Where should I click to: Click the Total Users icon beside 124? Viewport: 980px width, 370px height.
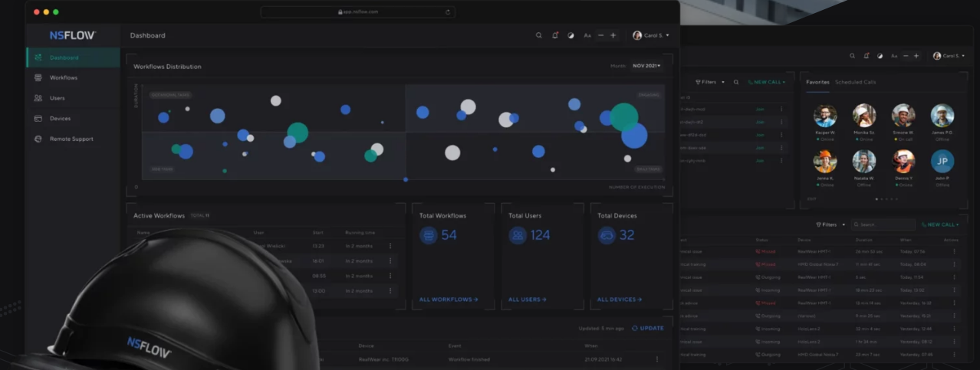pyautogui.click(x=518, y=235)
